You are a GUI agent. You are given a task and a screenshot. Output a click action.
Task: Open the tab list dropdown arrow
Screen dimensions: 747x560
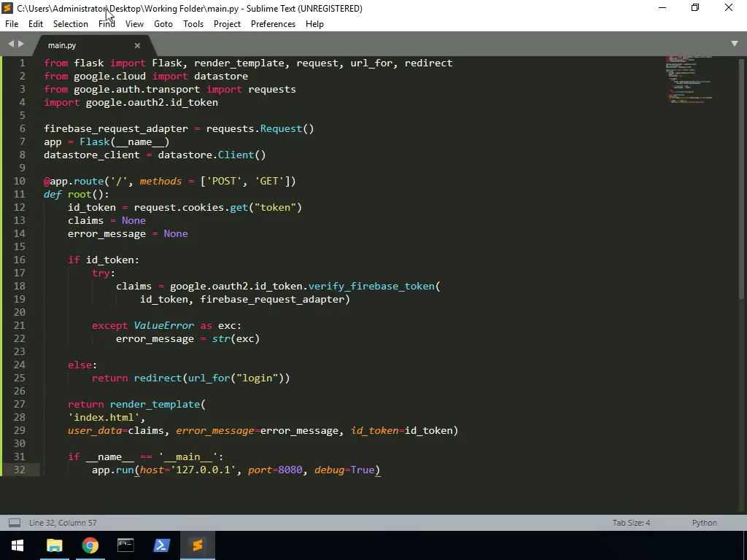click(735, 43)
